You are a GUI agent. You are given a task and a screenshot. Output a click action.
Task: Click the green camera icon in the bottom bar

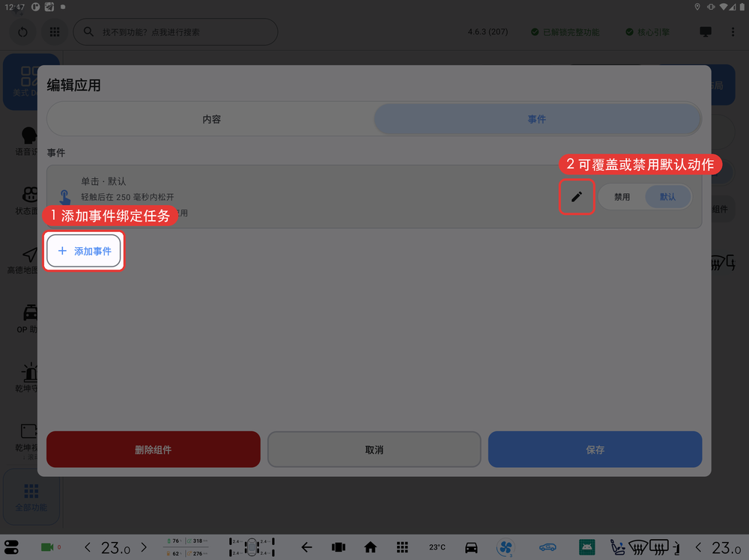[x=47, y=547]
